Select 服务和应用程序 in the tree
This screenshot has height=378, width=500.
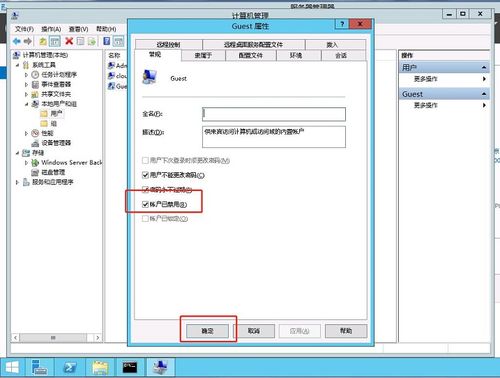click(52, 182)
